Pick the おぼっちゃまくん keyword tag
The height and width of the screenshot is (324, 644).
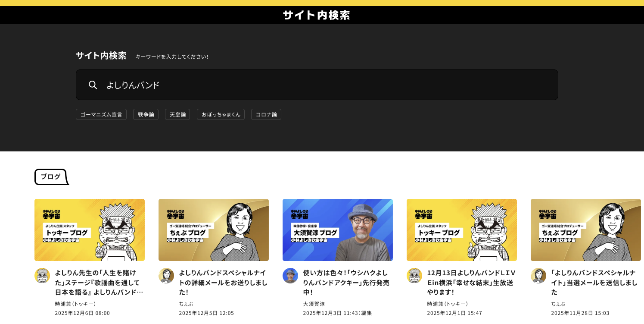(x=221, y=114)
